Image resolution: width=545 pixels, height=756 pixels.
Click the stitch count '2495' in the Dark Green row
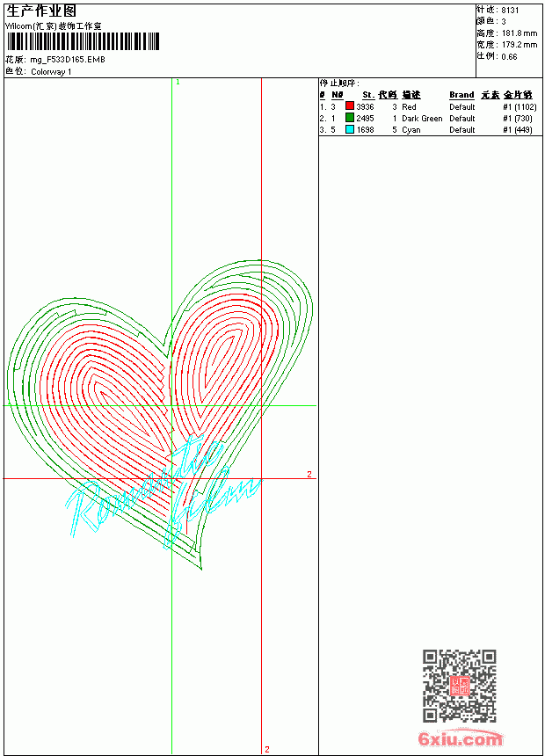pyautogui.click(x=365, y=119)
